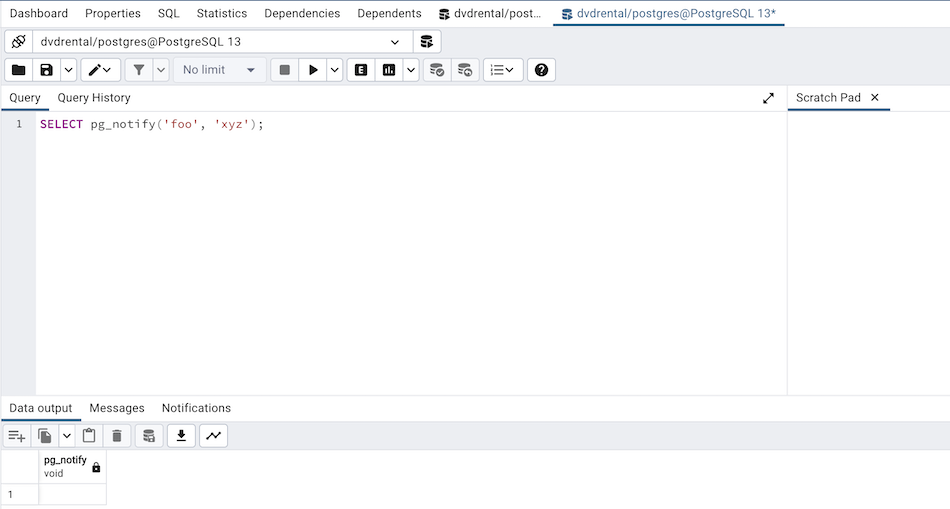
Task: Switch to the Messages tab
Action: (x=117, y=408)
